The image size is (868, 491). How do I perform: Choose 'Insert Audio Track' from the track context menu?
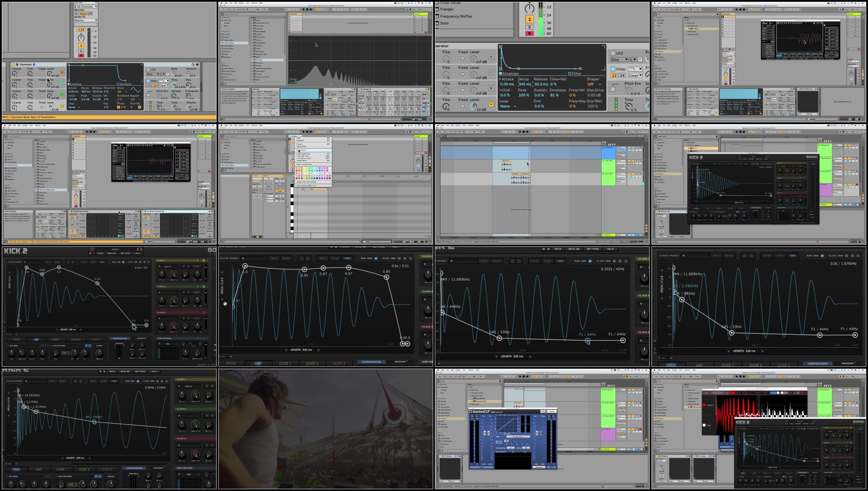pyautogui.click(x=304, y=154)
